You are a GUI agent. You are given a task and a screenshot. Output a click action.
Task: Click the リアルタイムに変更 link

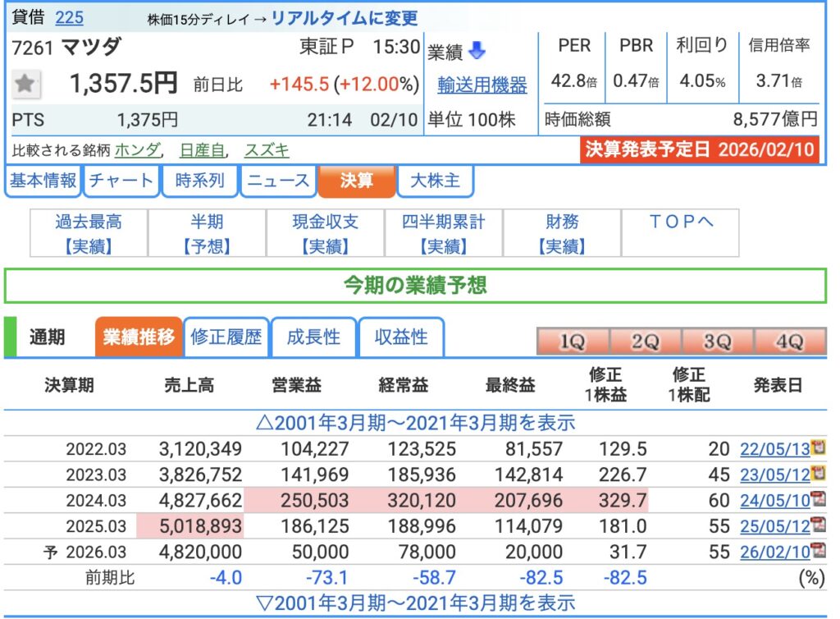tap(344, 18)
